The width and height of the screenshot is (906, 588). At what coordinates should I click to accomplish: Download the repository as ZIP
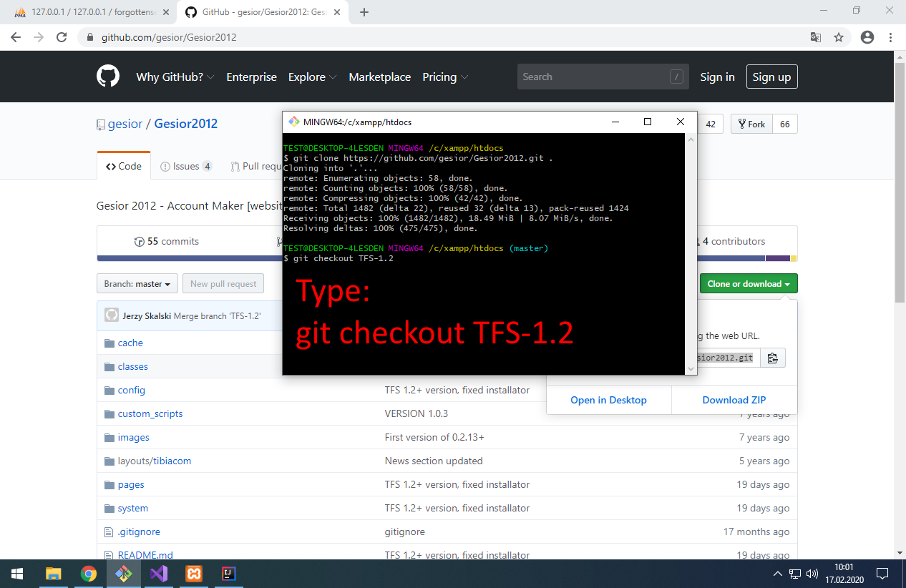point(734,400)
